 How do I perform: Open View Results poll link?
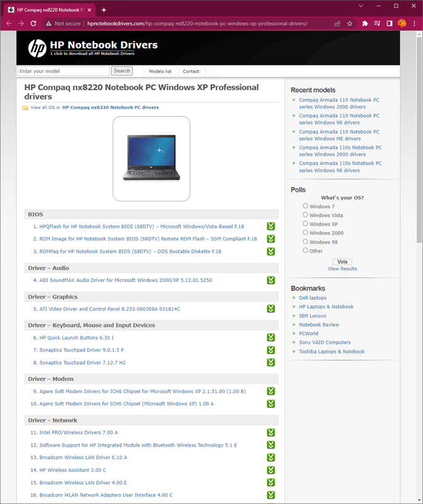[342, 269]
